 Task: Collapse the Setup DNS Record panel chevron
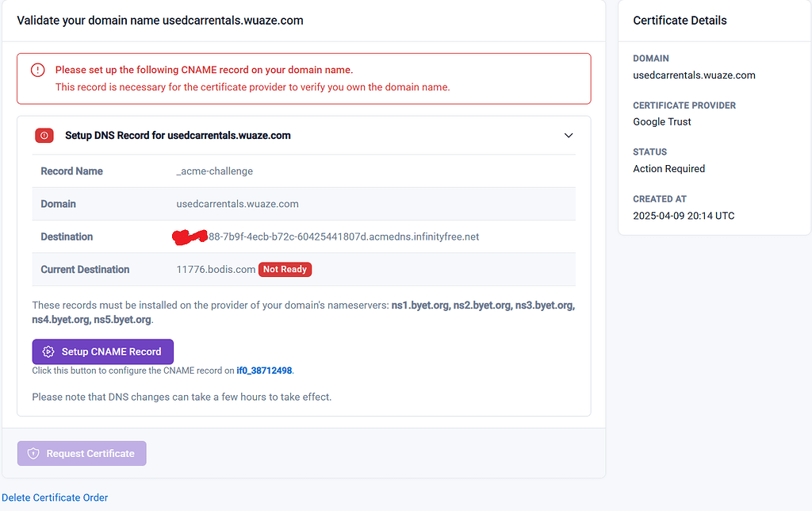click(569, 136)
